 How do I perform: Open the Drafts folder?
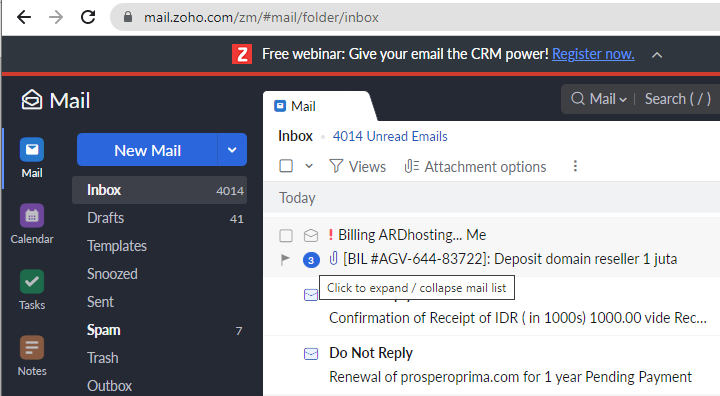159,218
